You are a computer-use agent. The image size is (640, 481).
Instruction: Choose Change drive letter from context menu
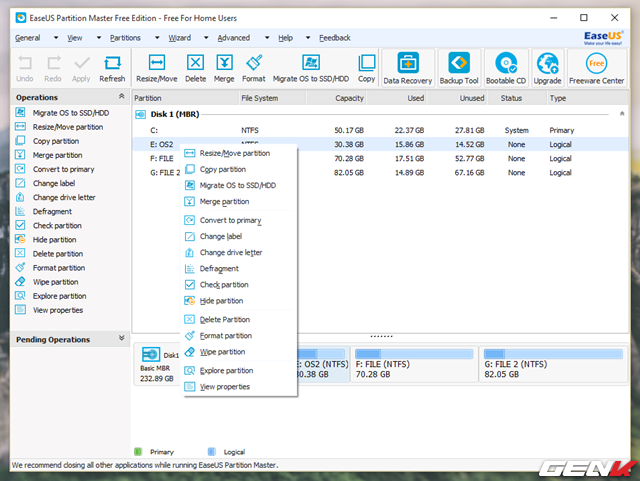click(239, 253)
